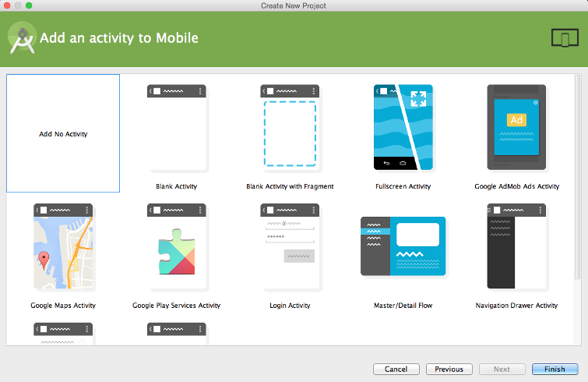588x382 pixels.
Task: Select the Google Maps Activity icon
Action: point(63,247)
